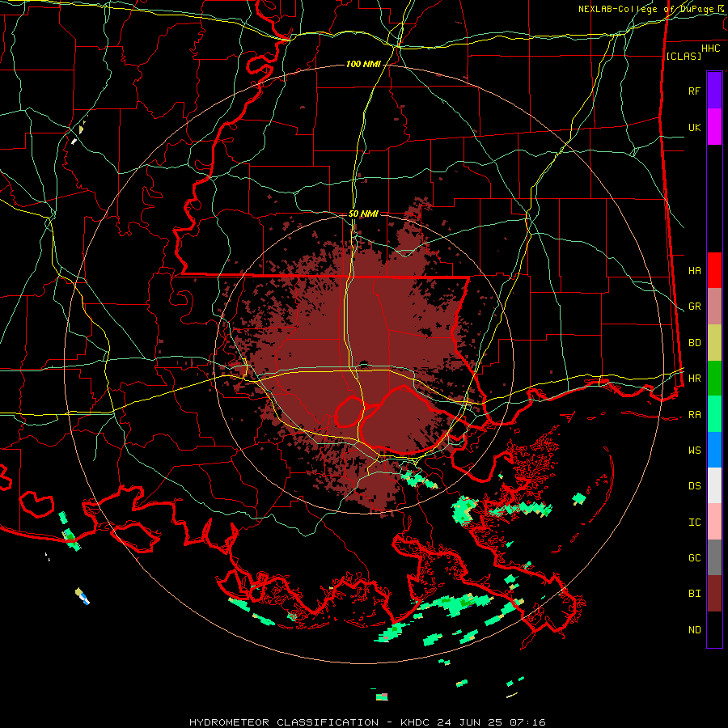Click the HR legend label
728x728 pixels.
(x=694, y=379)
